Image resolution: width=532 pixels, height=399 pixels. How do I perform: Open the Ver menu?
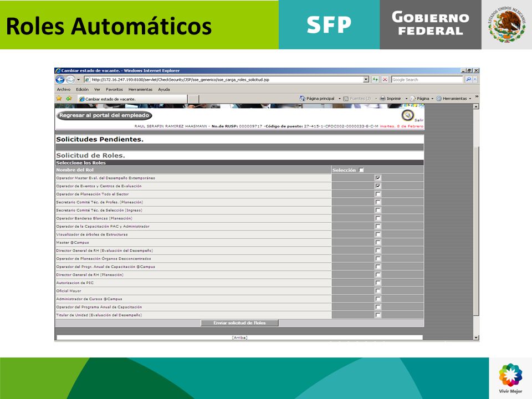97,90
